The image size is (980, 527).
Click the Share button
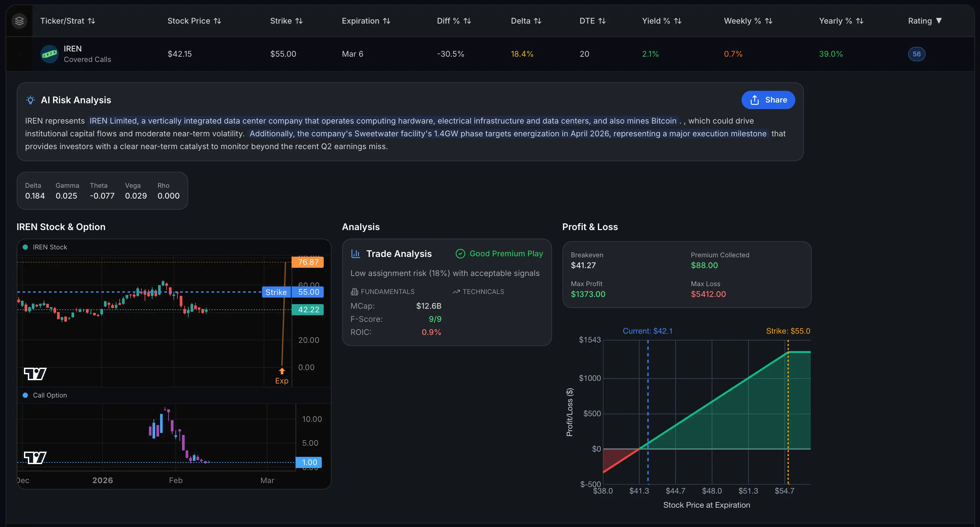click(x=768, y=100)
